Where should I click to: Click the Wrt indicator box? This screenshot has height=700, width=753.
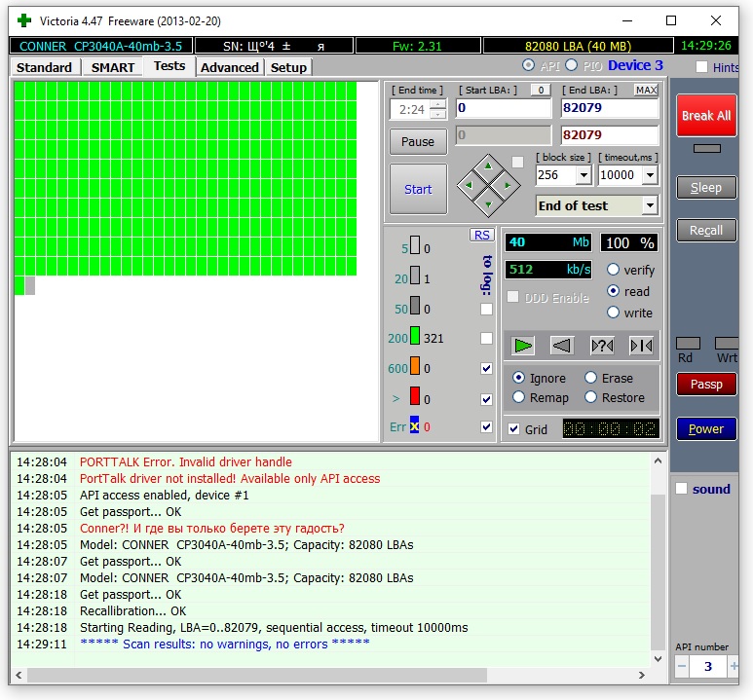(x=727, y=344)
